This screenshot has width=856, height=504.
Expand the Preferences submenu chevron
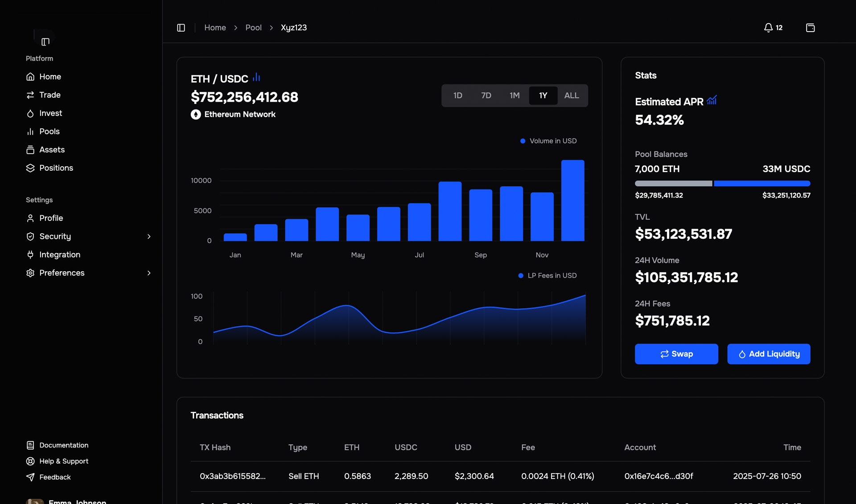point(149,273)
